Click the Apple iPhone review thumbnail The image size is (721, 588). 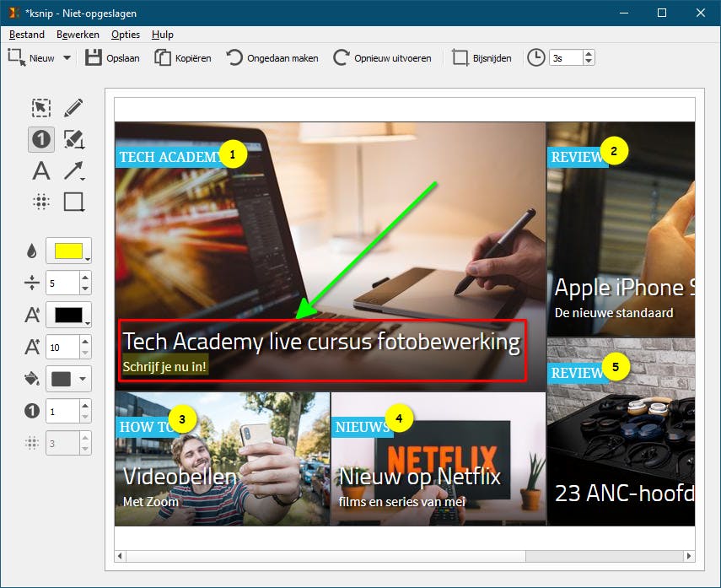pyautogui.click(x=621, y=229)
